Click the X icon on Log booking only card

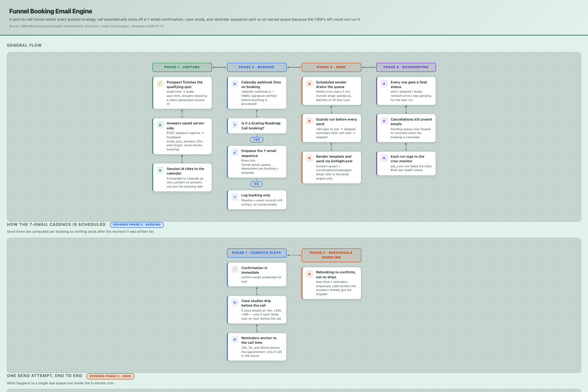tap(235, 197)
